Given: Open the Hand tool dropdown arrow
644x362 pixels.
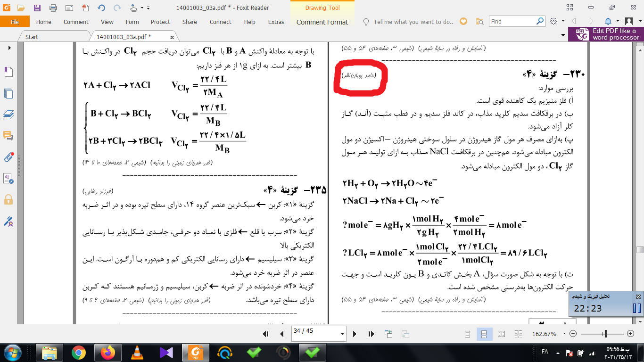Looking at the screenshot, I should (142, 8).
